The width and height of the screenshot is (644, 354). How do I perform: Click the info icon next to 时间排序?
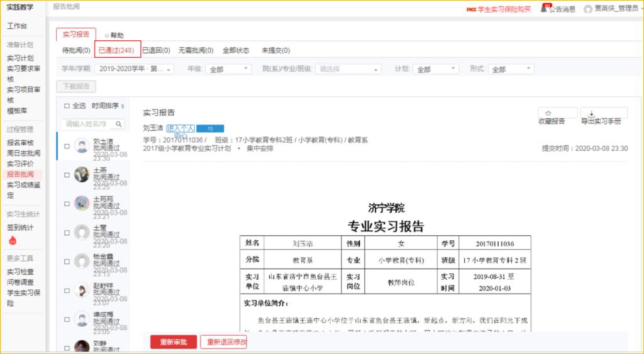[x=123, y=106]
